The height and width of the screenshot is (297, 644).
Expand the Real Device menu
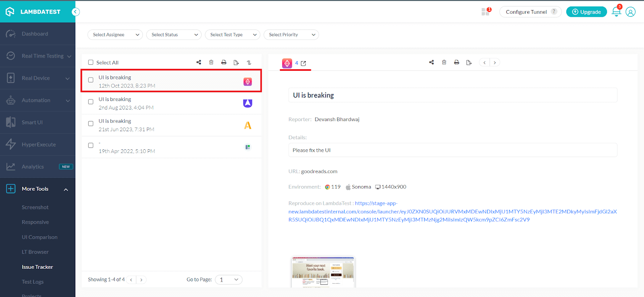click(x=37, y=78)
